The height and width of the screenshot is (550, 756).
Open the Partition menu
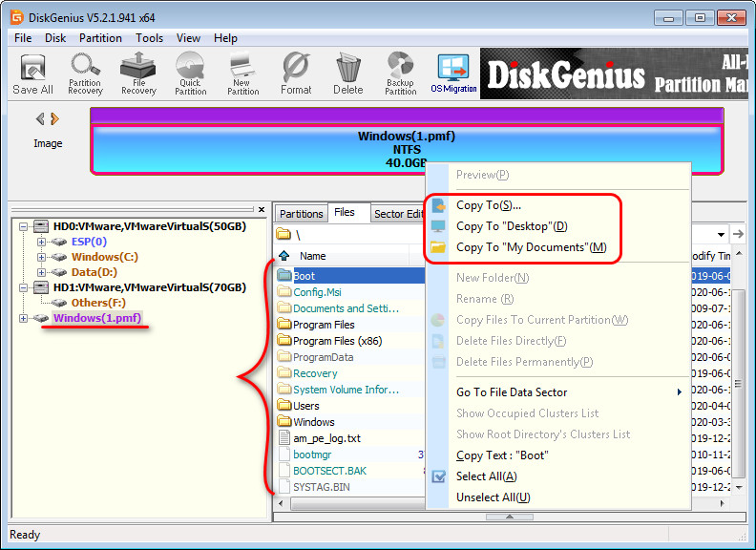coord(100,38)
